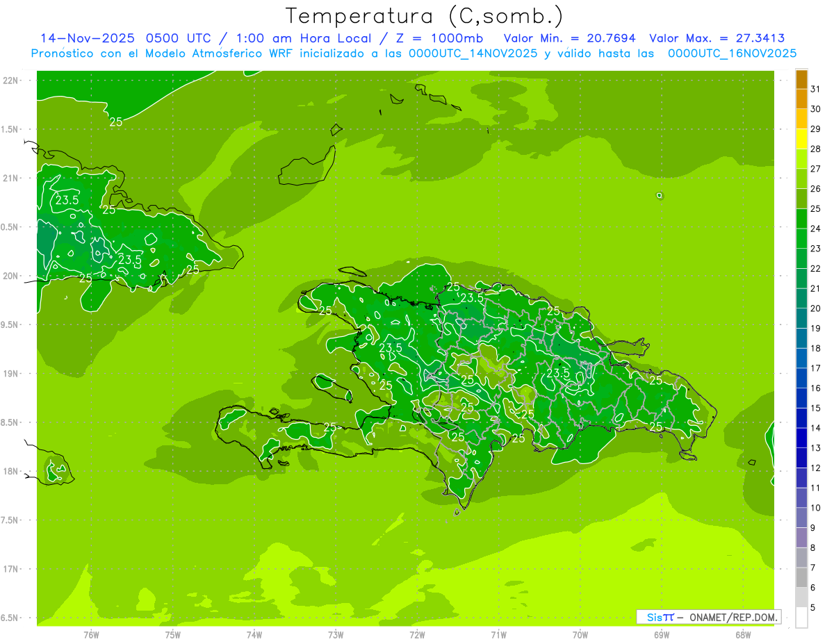Screen dimensions: 834x644
Task: Click the 'ONAMET/REP.DOM.' credit label
Action: 734,617
